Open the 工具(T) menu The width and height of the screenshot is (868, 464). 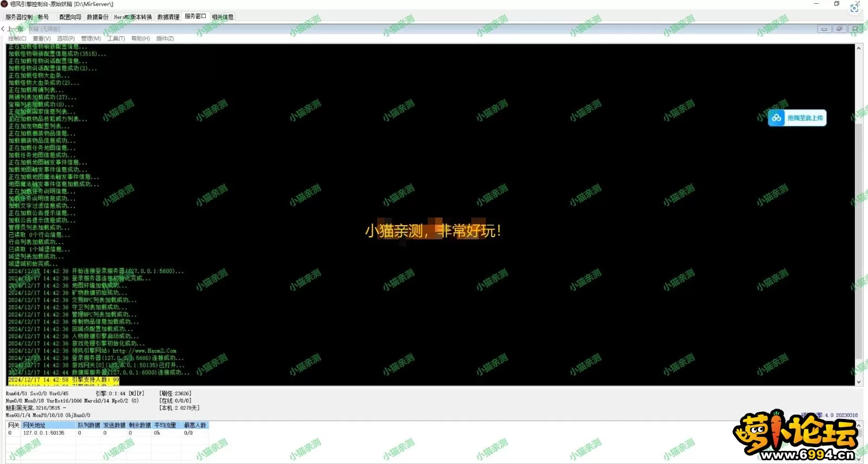[x=116, y=39]
